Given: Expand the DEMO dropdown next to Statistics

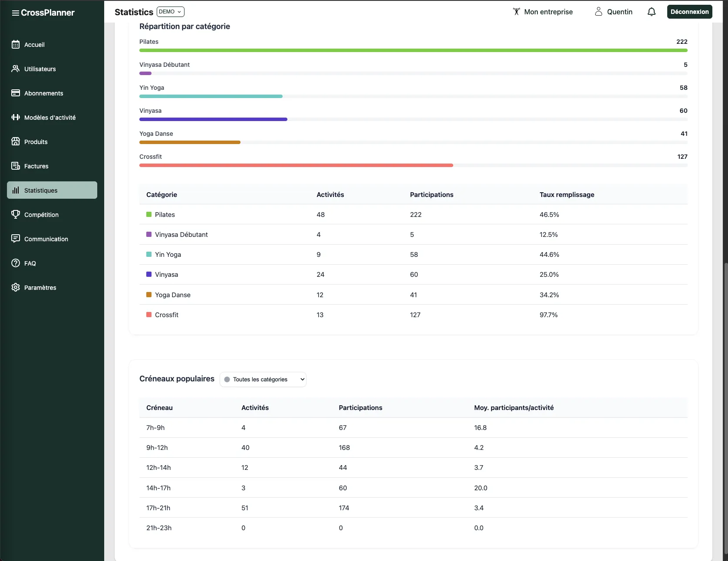Looking at the screenshot, I should tap(170, 12).
